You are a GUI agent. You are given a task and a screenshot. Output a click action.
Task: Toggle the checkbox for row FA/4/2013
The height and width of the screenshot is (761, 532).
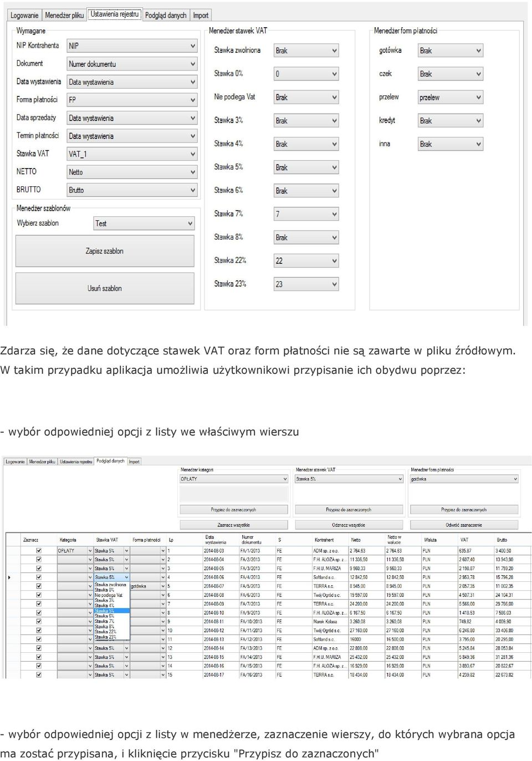(x=39, y=577)
